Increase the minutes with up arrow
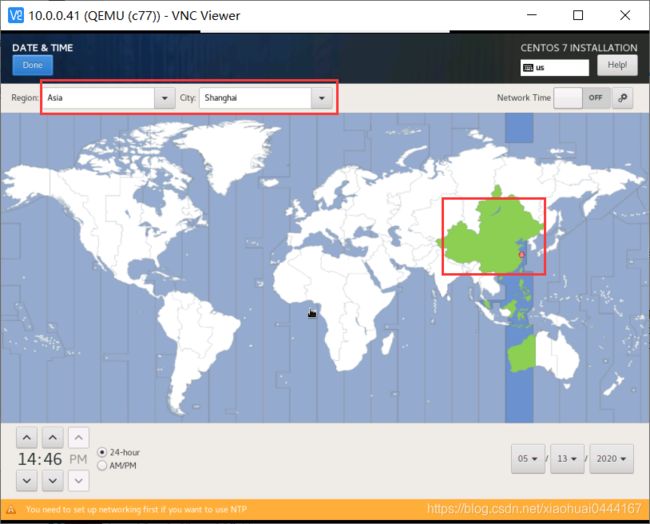650x524 pixels. coord(53,437)
